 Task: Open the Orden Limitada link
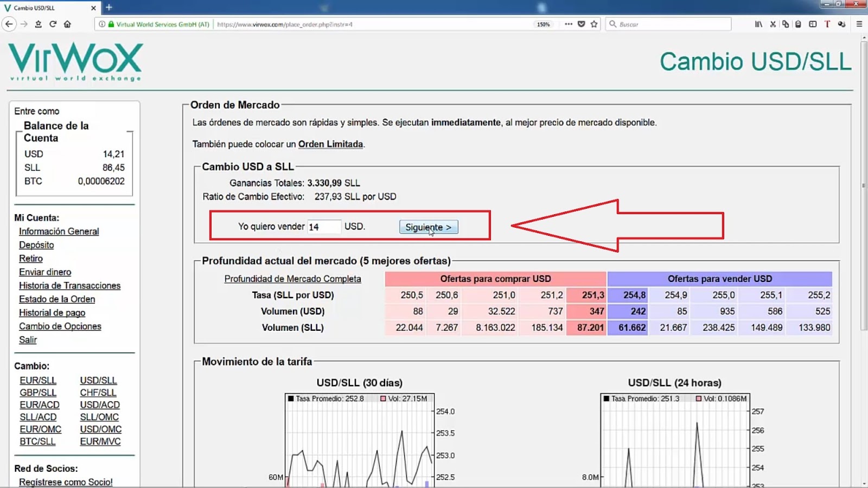(x=330, y=144)
